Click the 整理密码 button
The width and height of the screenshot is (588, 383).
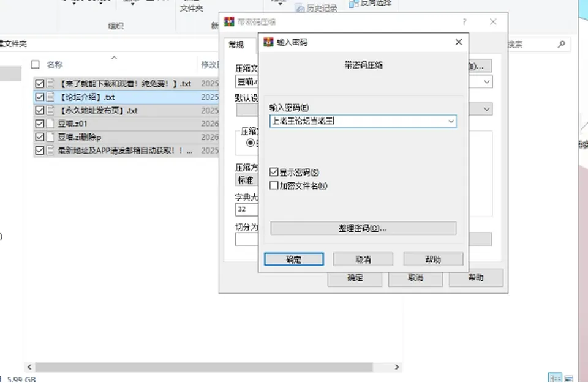coord(363,228)
